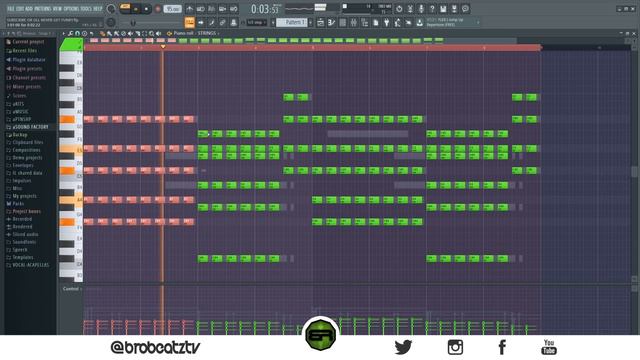Toggle the piano roll playback speaker

point(158,33)
